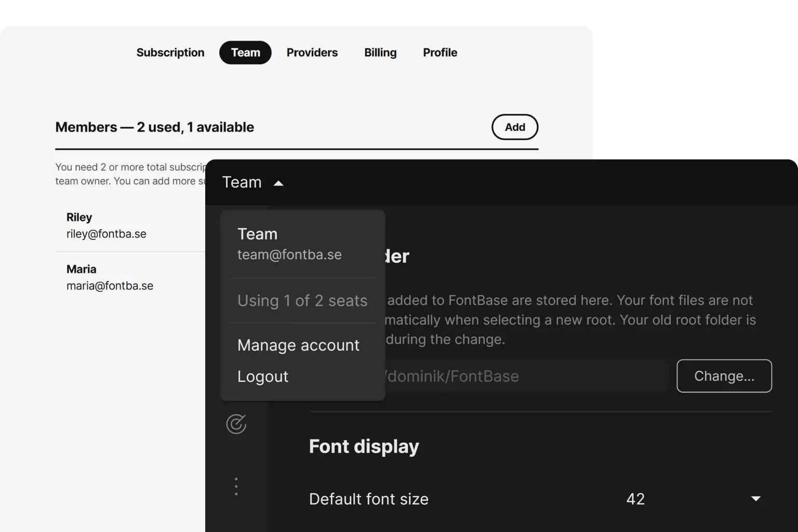798x532 pixels.
Task: Open the Default font size dropdown arrow
Action: click(756, 499)
